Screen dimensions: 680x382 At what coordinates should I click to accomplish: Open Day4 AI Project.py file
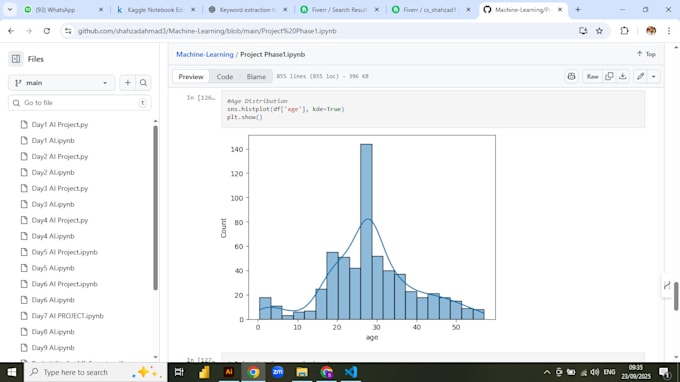pos(59,220)
